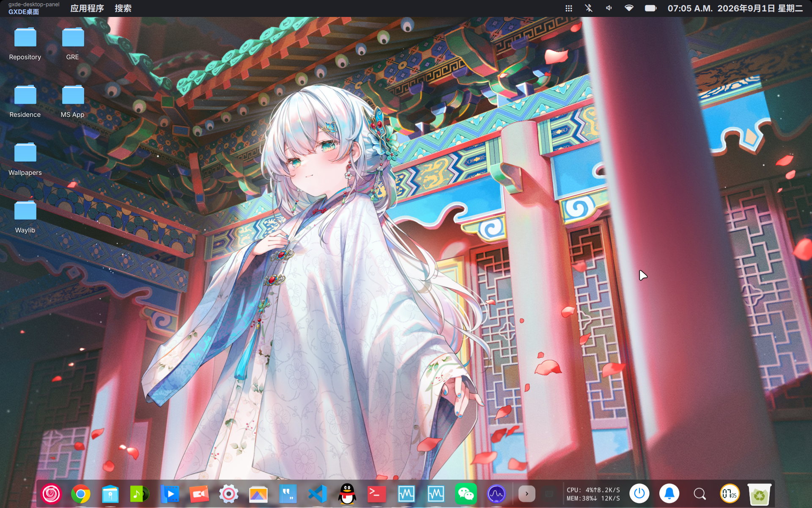
Task: Open the image viewer dock icon
Action: tap(258, 494)
